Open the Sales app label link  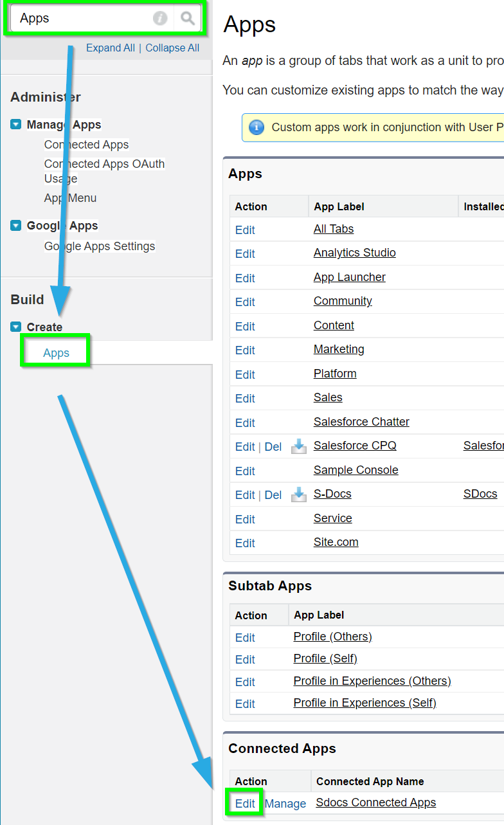[328, 397]
